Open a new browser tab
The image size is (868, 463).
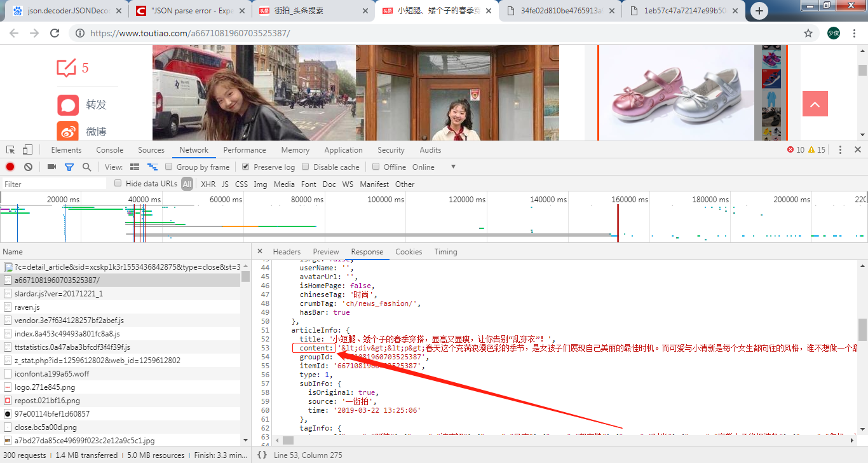[x=759, y=11]
